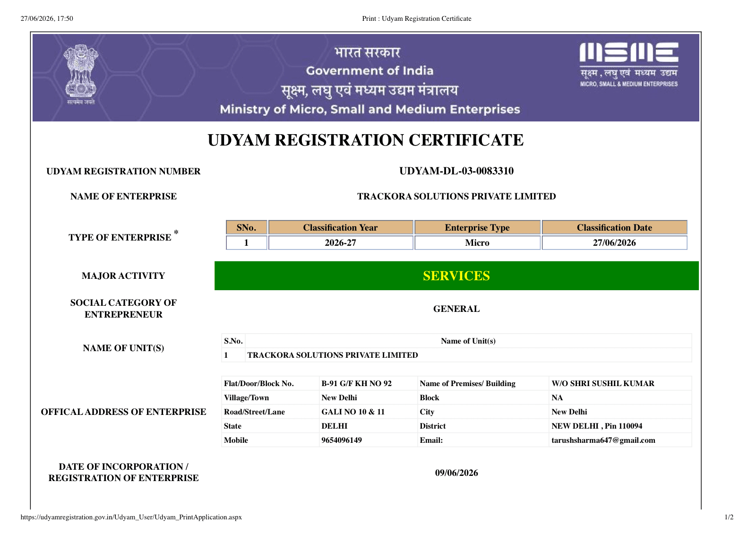
Task: Click the SOCIAL CATEGORY OF ENTREPRENEUR label
Action: click(x=123, y=309)
